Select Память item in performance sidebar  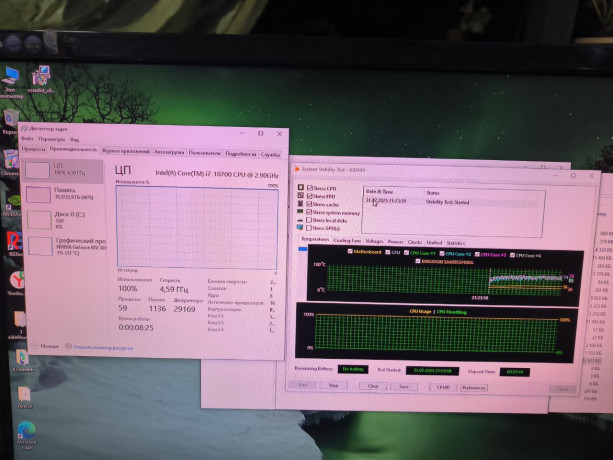pos(65,195)
